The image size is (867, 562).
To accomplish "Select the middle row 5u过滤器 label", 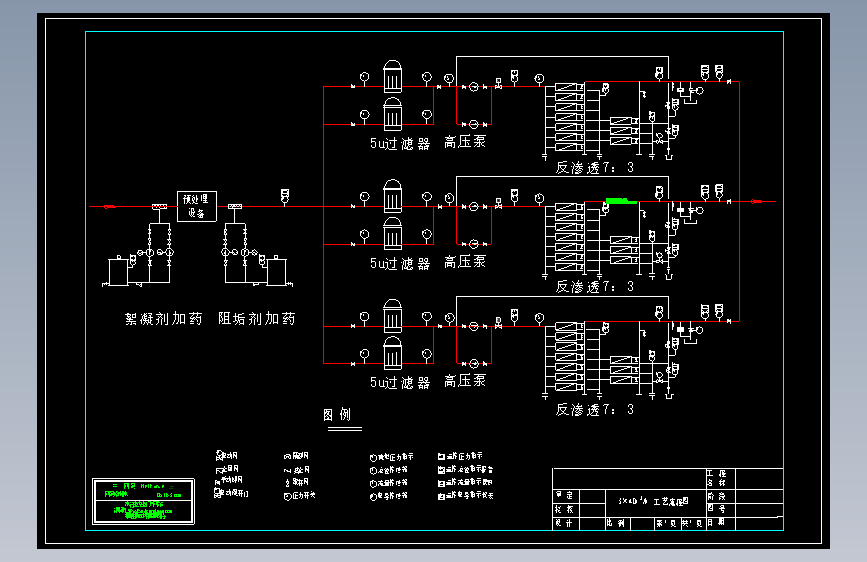I will click(x=400, y=263).
